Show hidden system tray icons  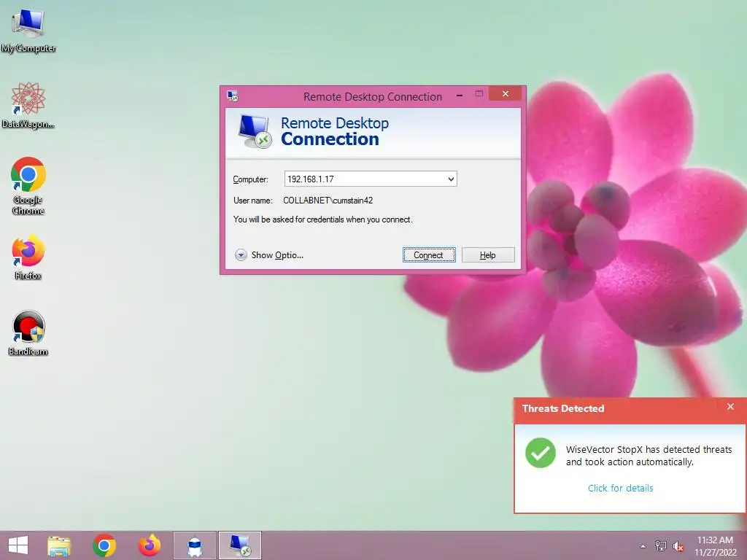click(x=643, y=546)
